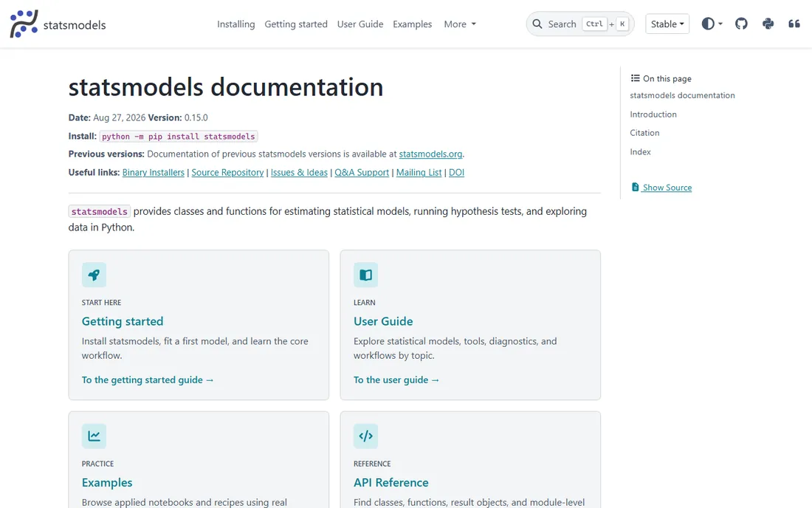The width and height of the screenshot is (812, 508).
Task: Open the Stable version dropdown
Action: [667, 24]
